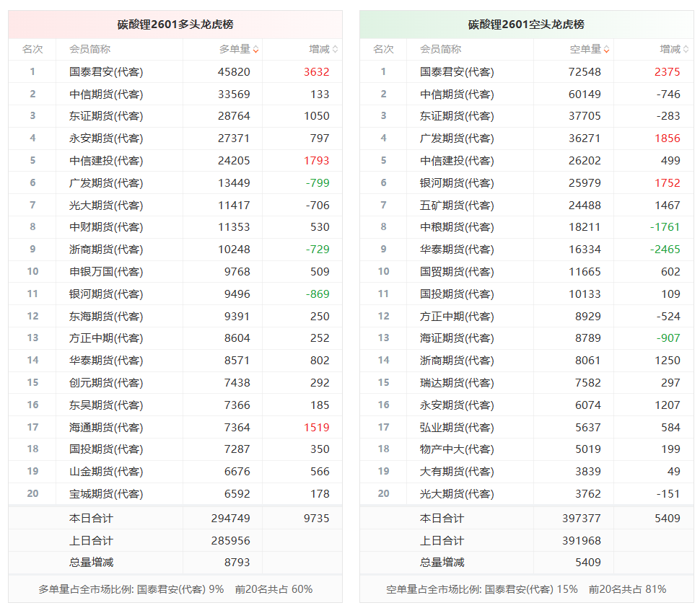Click 宝城期货(代客) row name

[106, 494]
